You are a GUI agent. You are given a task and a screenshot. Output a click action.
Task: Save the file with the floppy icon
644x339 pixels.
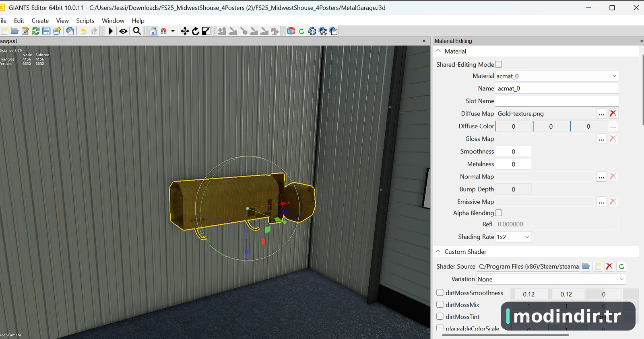46,31
